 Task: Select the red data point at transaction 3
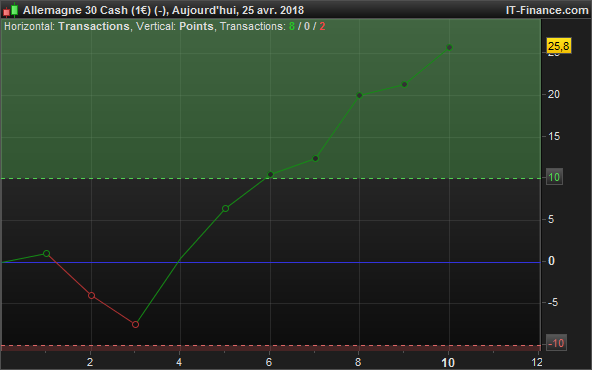point(136,324)
